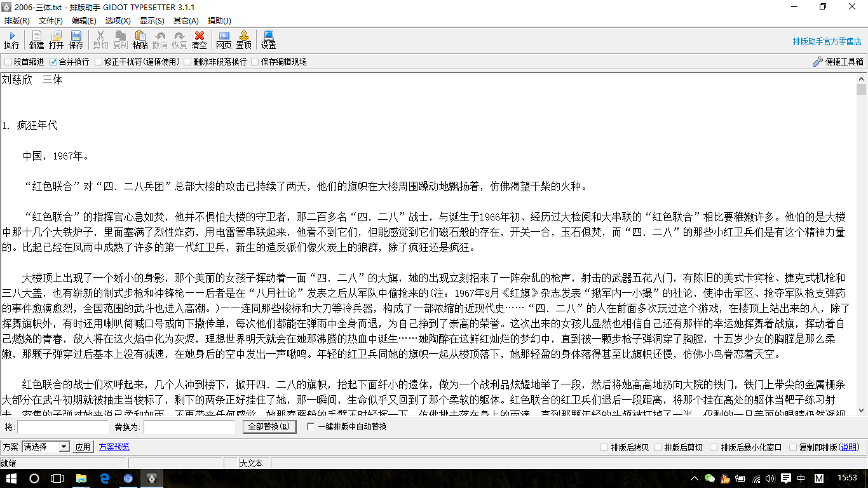The image size is (868, 488).
Task: Open the 便捷工具箱 toolbox
Action: tap(838, 62)
